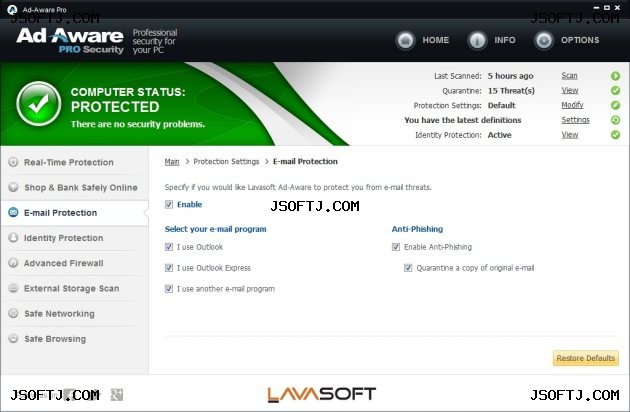Toggle Quarantine a copy of original e-mail
This screenshot has height=412, width=630.
[408, 268]
